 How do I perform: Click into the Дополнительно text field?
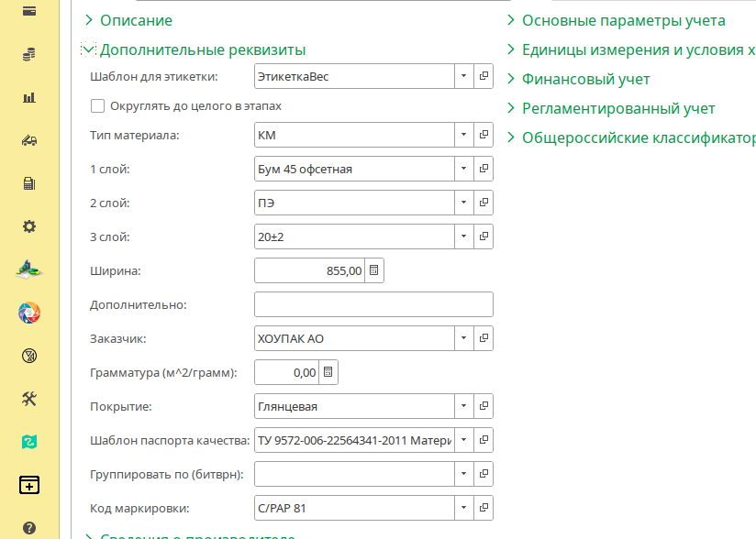[x=373, y=304]
